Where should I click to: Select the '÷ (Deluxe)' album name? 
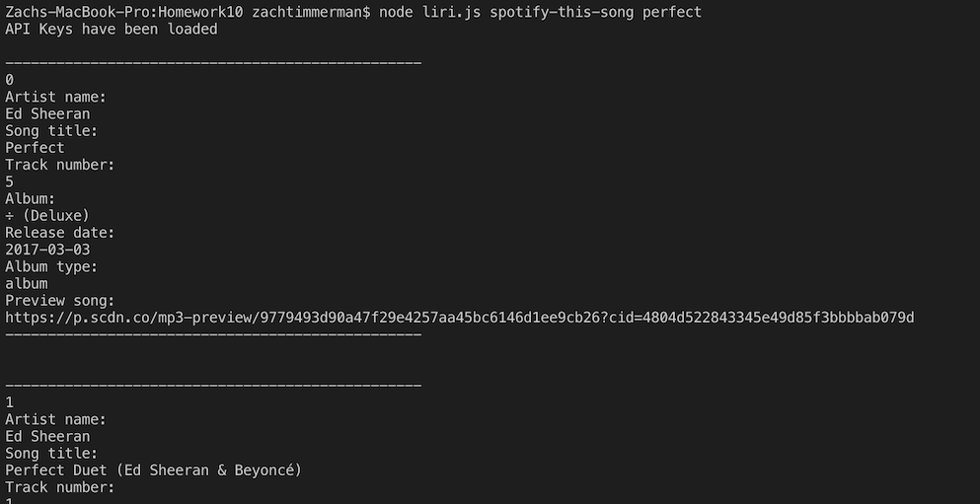pos(47,216)
